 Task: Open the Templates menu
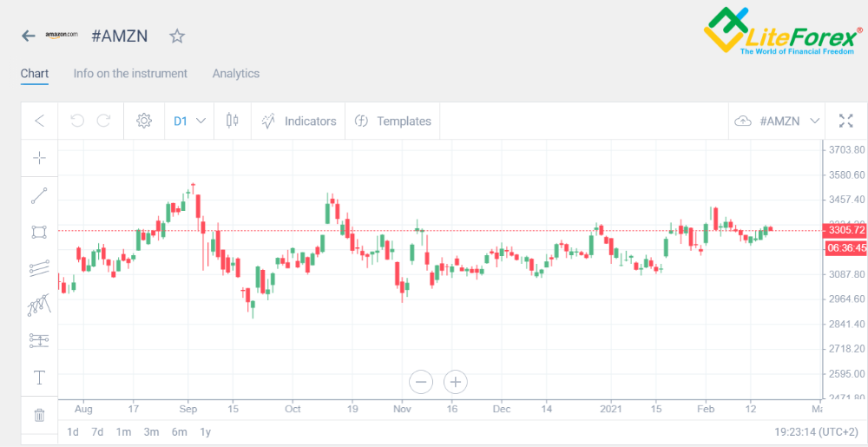(392, 122)
